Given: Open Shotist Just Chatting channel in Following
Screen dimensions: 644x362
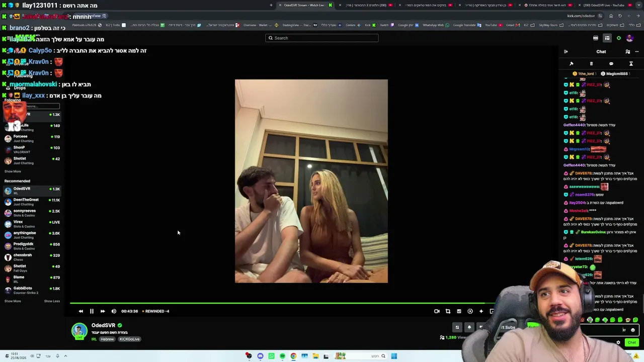Looking at the screenshot, I should (32, 160).
